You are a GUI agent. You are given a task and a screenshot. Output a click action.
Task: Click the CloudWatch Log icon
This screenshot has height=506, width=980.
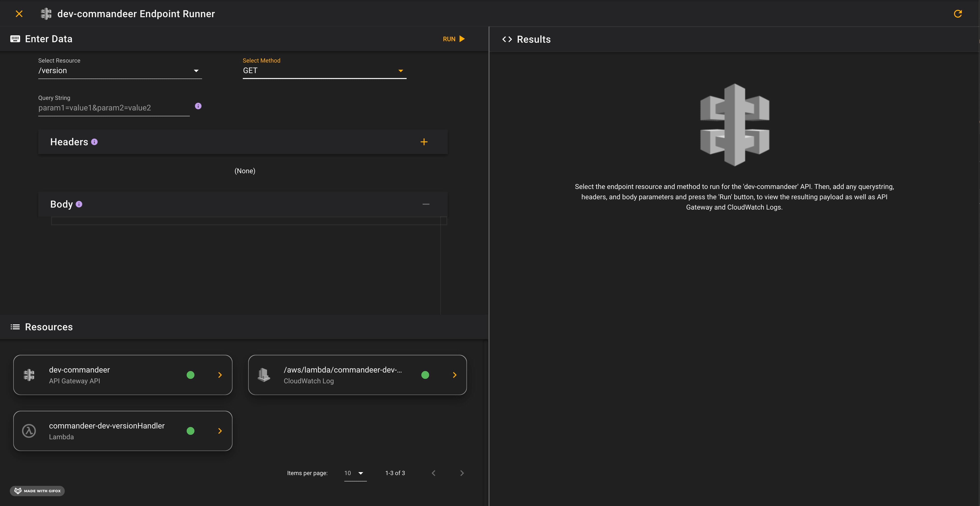point(264,375)
